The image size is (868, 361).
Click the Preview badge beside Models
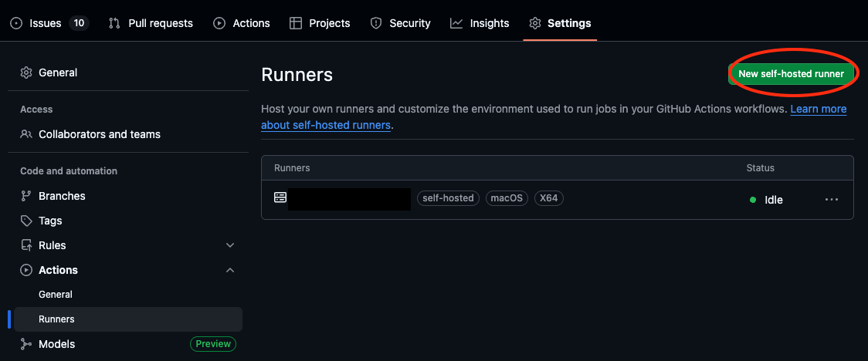[x=213, y=344]
